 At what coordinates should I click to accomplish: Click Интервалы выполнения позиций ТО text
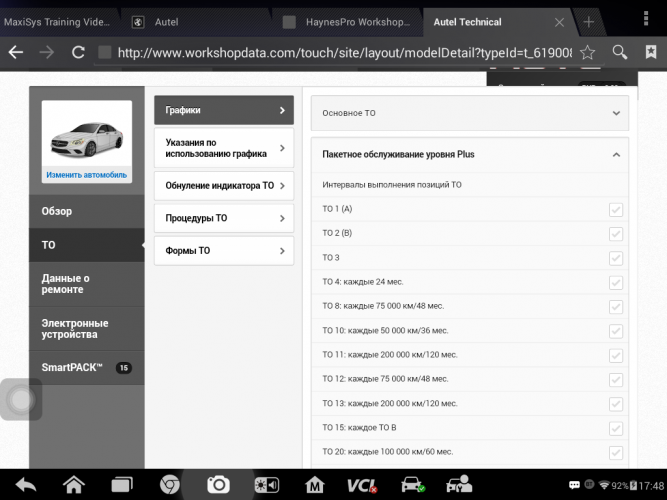point(392,185)
